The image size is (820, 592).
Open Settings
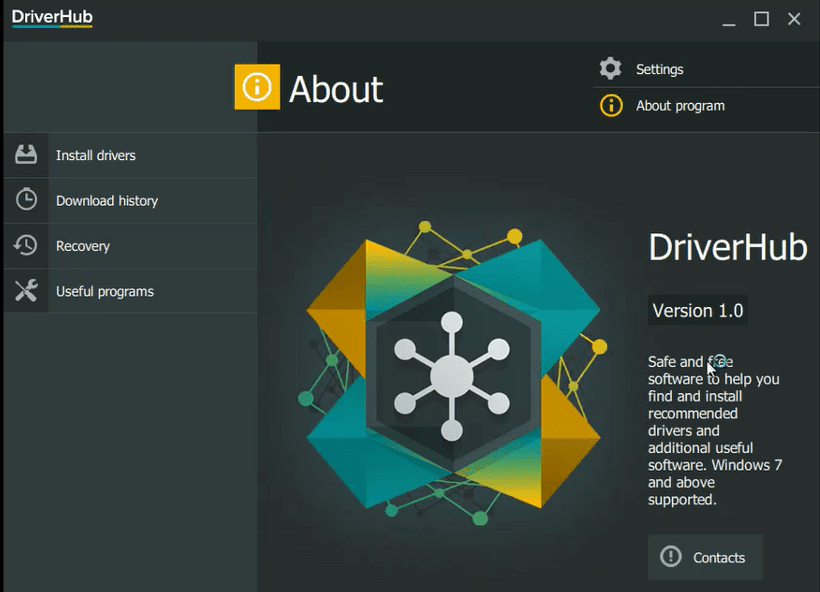tap(706, 69)
